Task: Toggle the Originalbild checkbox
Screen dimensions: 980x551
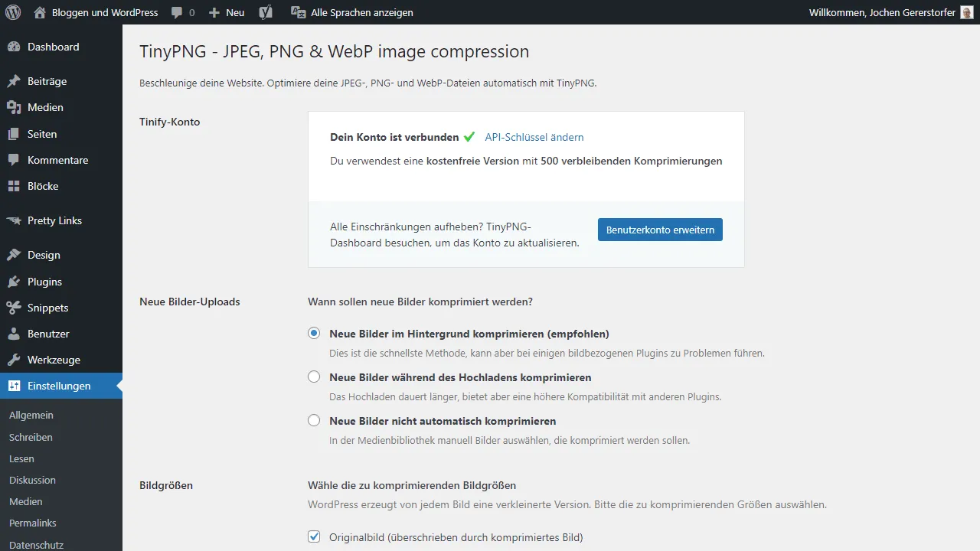Action: pyautogui.click(x=314, y=536)
